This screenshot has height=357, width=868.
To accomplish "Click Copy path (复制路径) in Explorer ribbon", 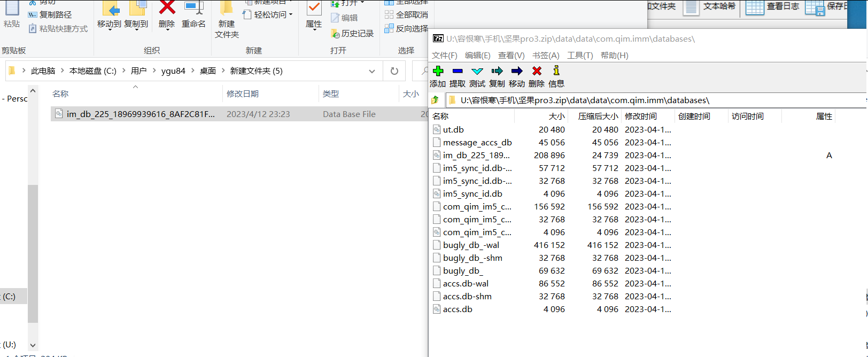I will [x=50, y=15].
